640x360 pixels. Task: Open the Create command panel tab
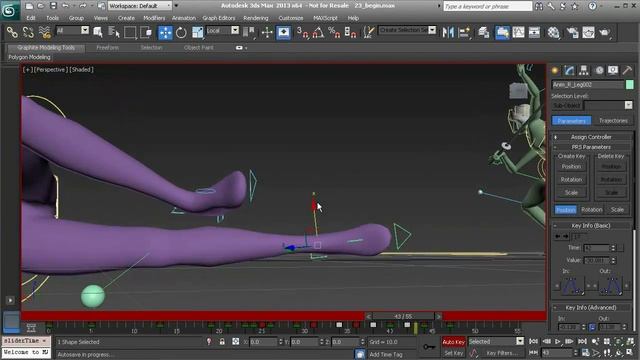pyautogui.click(x=555, y=70)
